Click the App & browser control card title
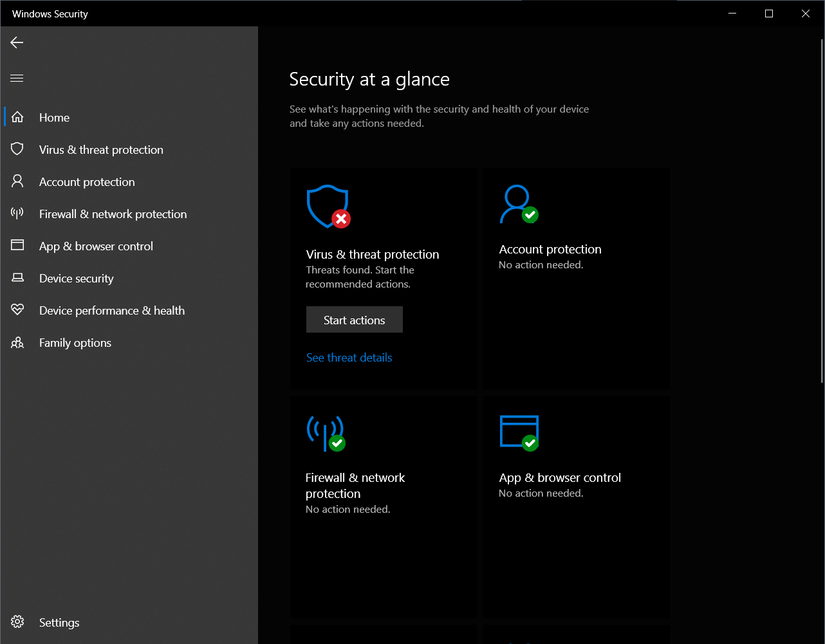 click(x=560, y=477)
